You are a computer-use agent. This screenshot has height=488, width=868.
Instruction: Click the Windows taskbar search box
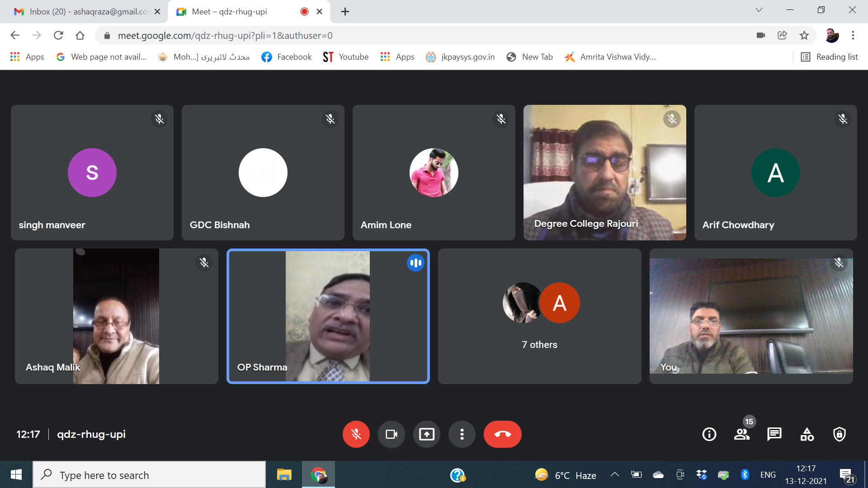coord(149,475)
